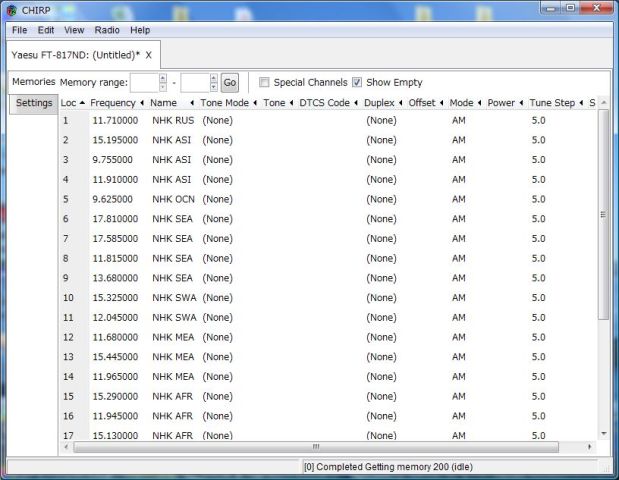Viewport: 619px width, 480px height.
Task: Open the Edit menu
Action: click(46, 30)
